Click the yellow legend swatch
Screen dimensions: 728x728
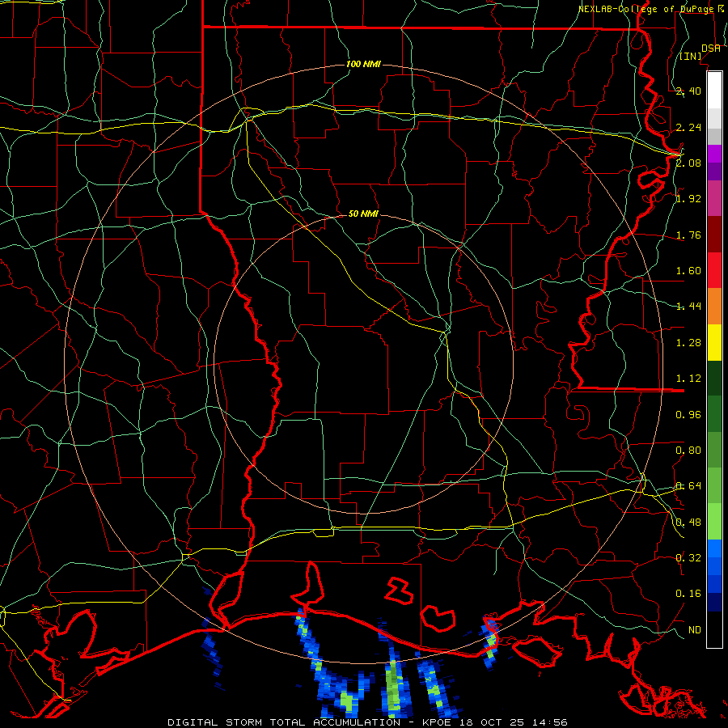pyautogui.click(x=714, y=342)
